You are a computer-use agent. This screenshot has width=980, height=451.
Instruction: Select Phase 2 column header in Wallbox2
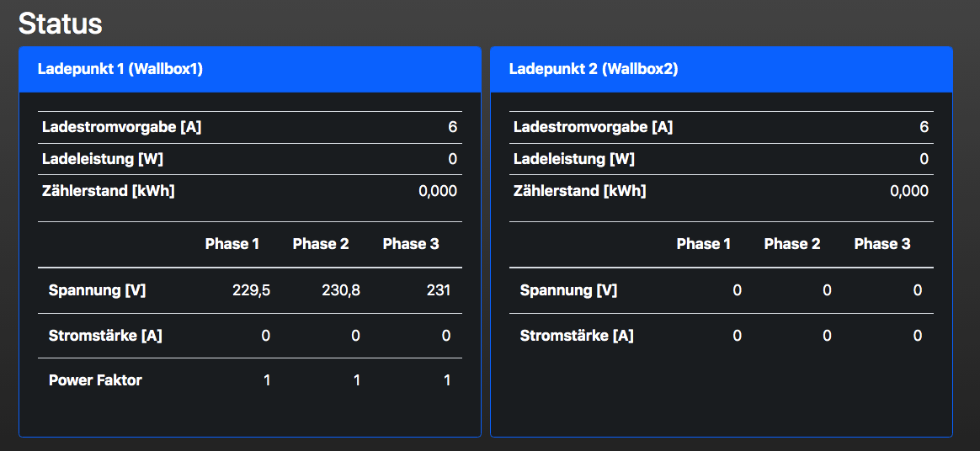tap(792, 244)
